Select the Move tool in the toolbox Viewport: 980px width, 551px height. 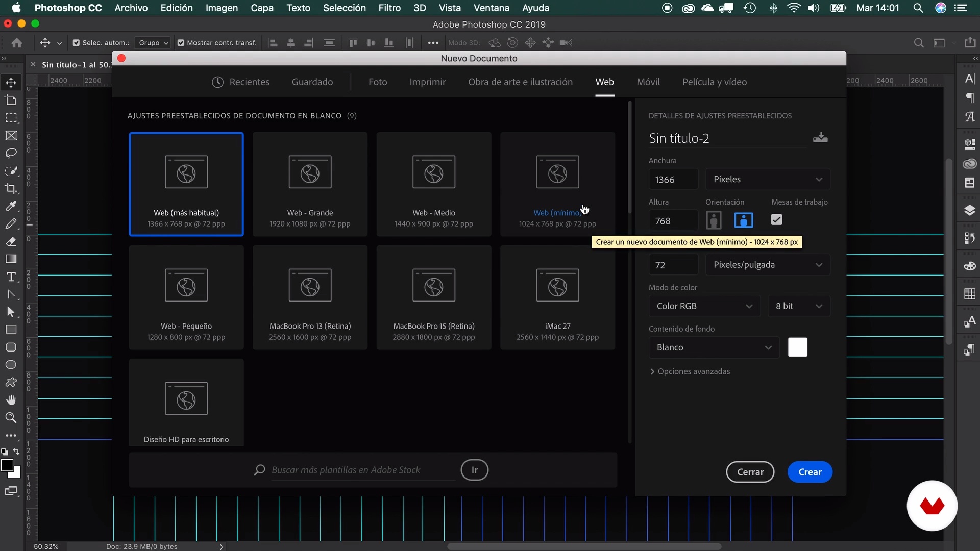[11, 82]
